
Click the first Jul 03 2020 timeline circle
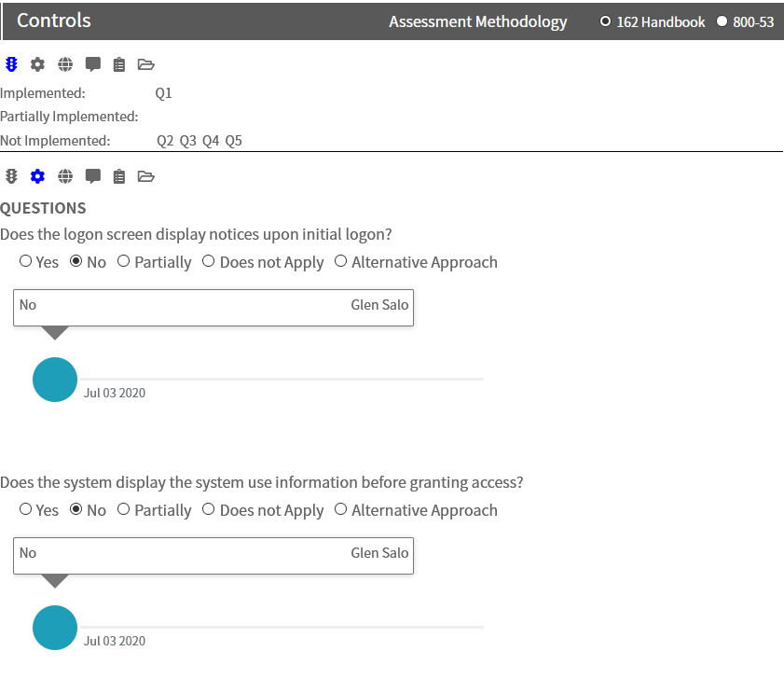(x=55, y=380)
